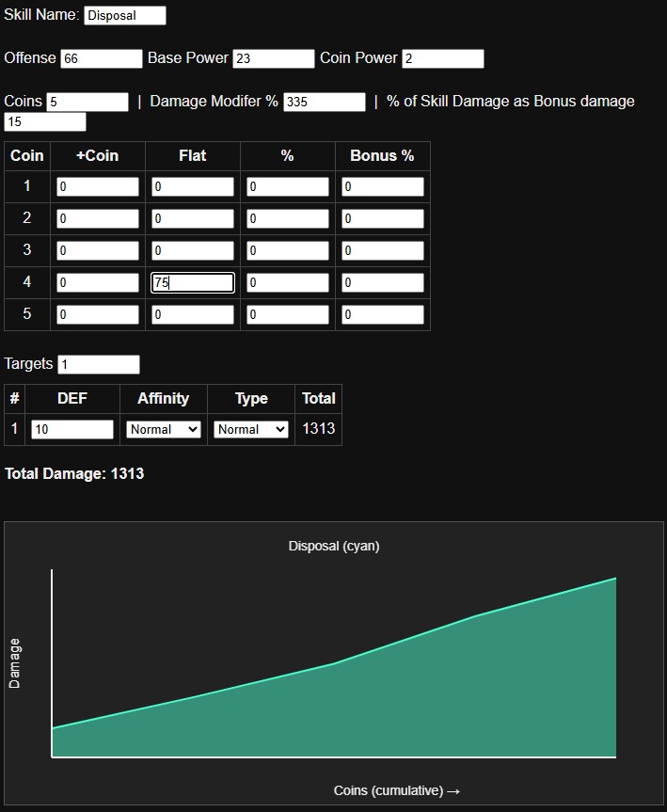Viewport: 667px width, 812px height.
Task: Focus the Offense input with 66
Action: [102, 58]
